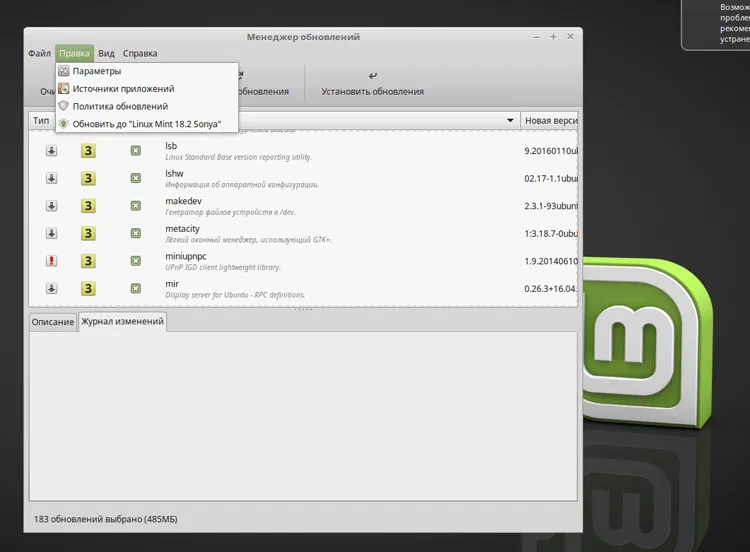Click version 9.20160110 of lsb

[x=551, y=151]
